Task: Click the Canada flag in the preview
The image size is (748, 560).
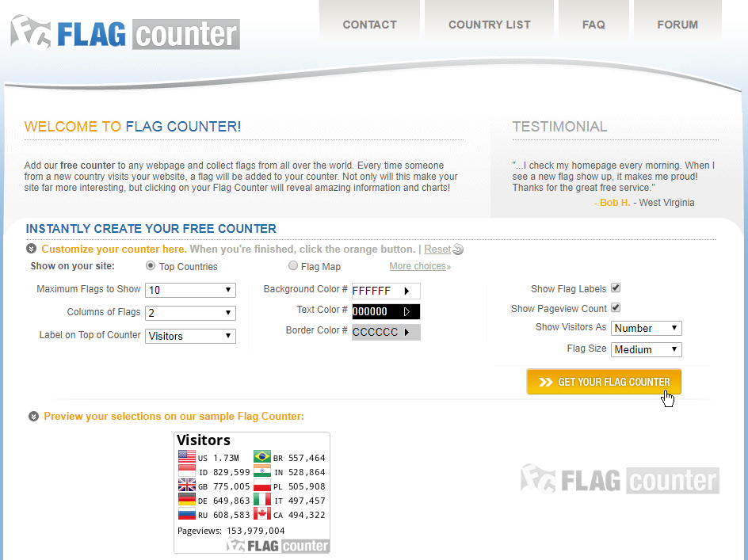Action: coord(262,514)
